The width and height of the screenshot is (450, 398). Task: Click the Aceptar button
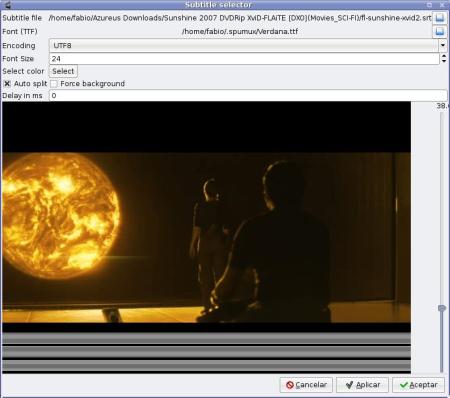pos(419,385)
